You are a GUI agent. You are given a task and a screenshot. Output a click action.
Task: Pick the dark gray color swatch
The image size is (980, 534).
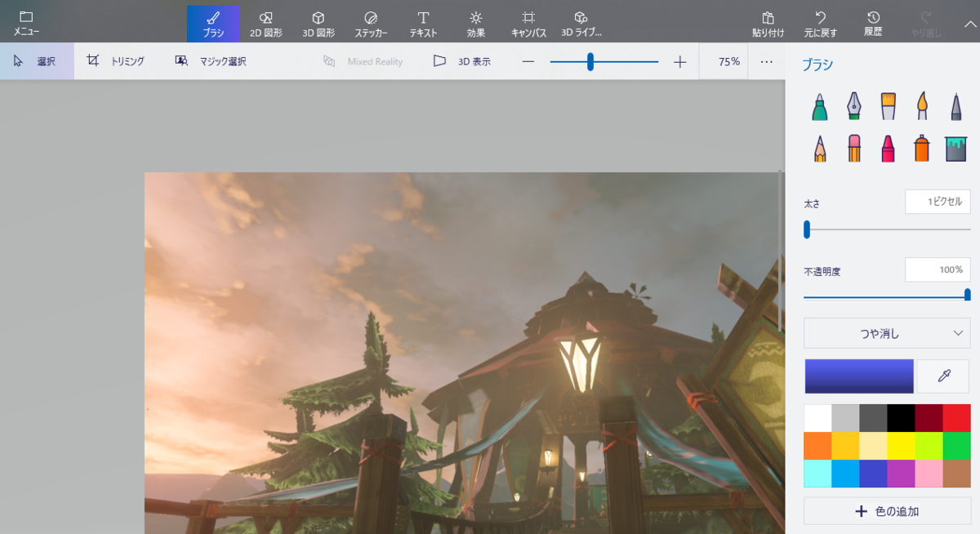point(873,418)
